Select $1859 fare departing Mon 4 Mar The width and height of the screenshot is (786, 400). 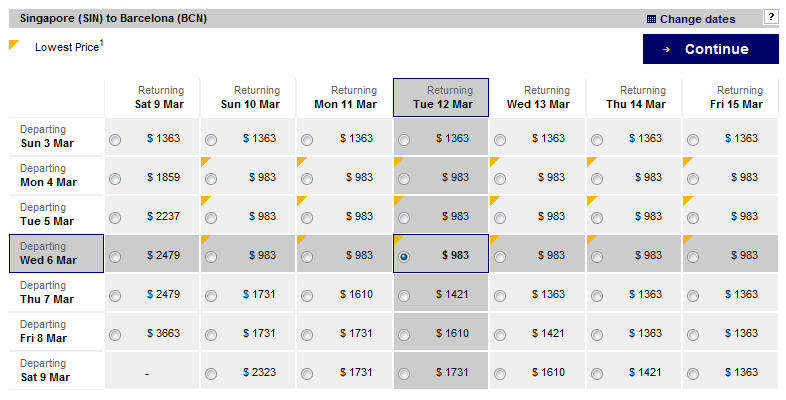(115, 178)
